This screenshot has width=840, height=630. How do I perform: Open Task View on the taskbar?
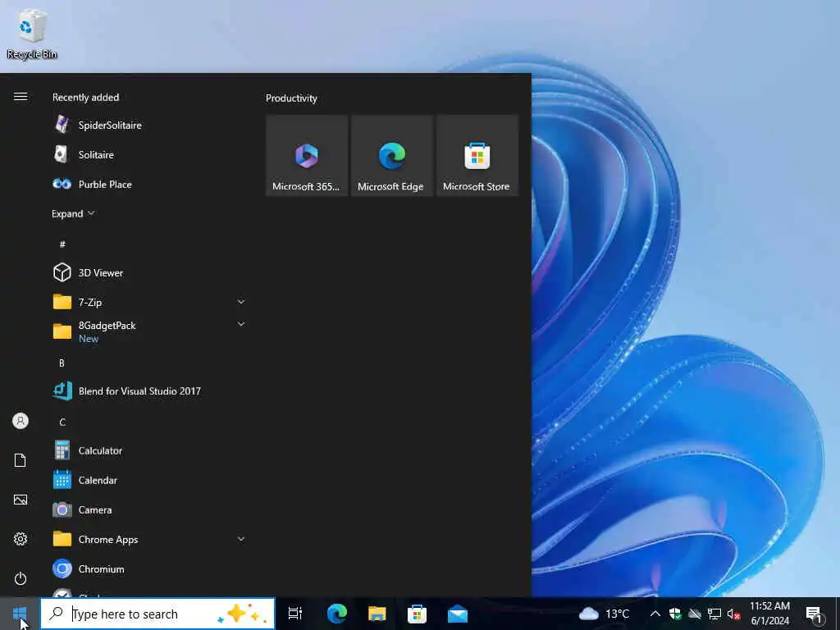pyautogui.click(x=295, y=614)
